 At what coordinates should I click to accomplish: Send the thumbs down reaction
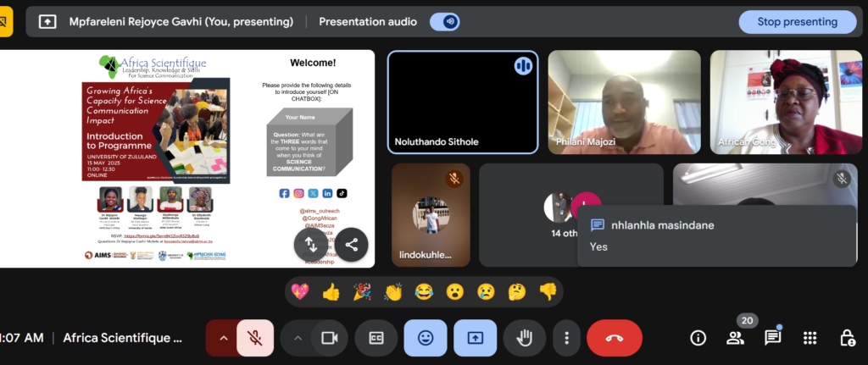(x=548, y=291)
